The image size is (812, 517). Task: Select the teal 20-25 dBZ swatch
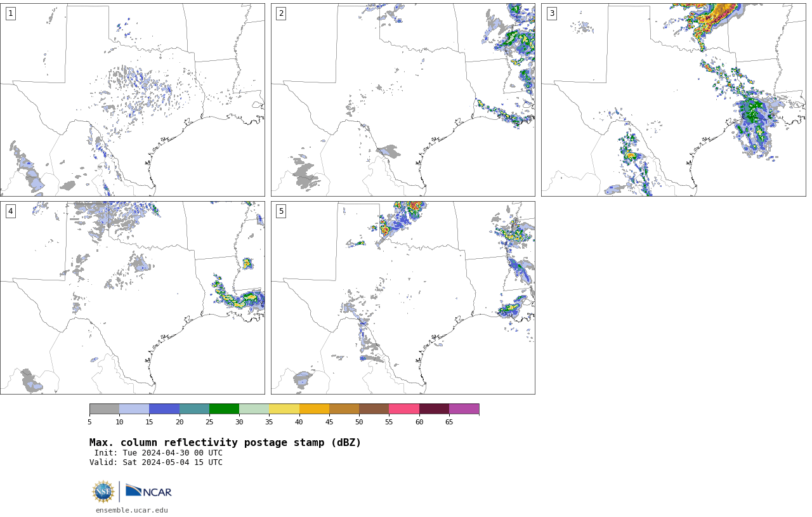(x=194, y=409)
